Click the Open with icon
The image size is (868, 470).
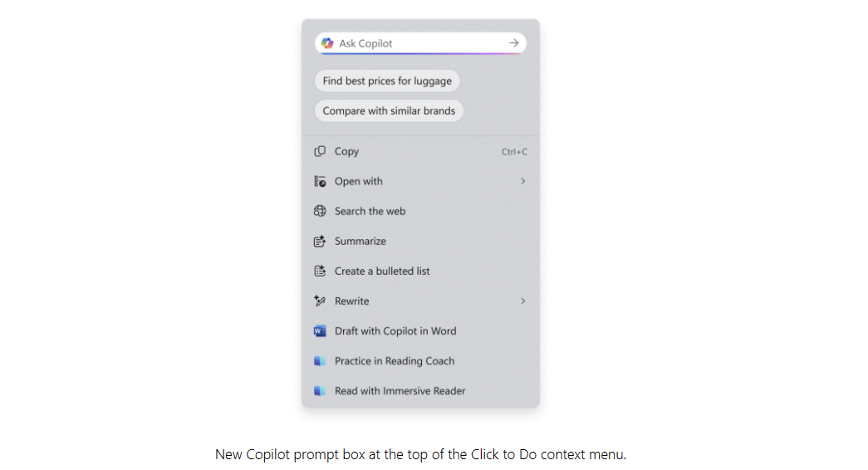pyautogui.click(x=320, y=181)
